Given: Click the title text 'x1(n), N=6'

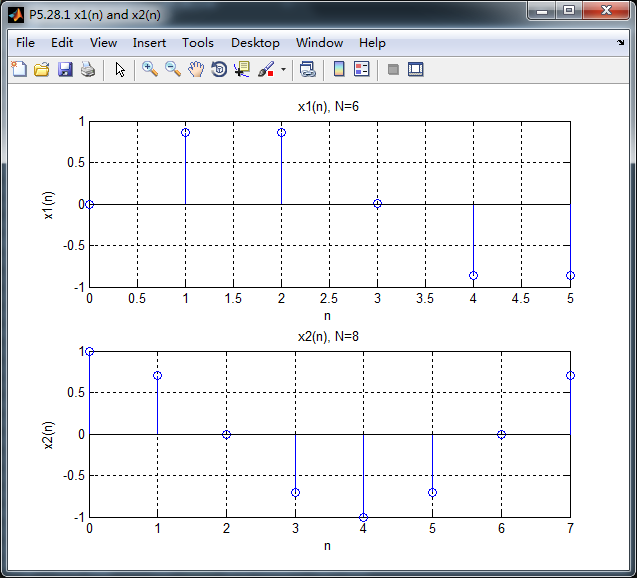Looking at the screenshot, I should point(328,106).
